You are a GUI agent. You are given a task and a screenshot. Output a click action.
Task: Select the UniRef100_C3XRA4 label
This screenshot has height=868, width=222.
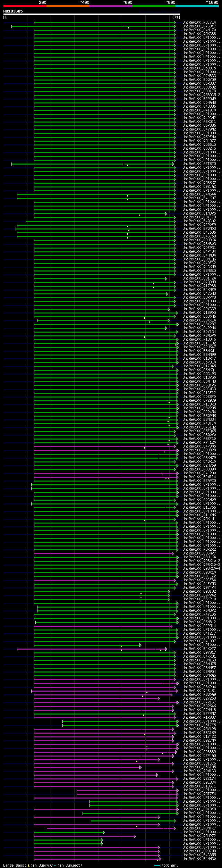(199, 687)
